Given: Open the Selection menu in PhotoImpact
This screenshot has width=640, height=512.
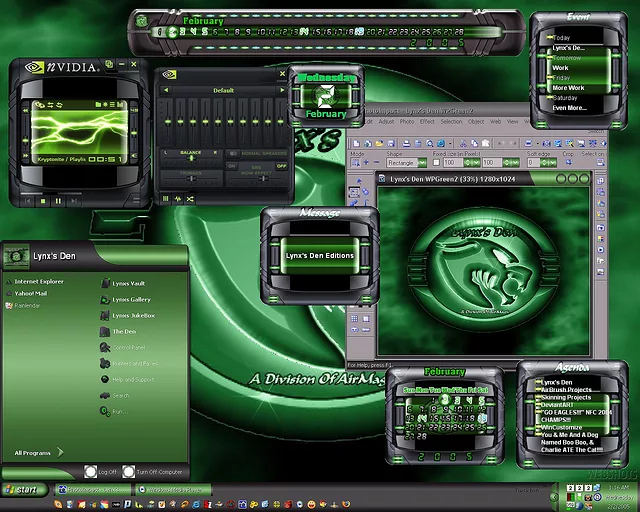Looking at the screenshot, I should coord(451,121).
